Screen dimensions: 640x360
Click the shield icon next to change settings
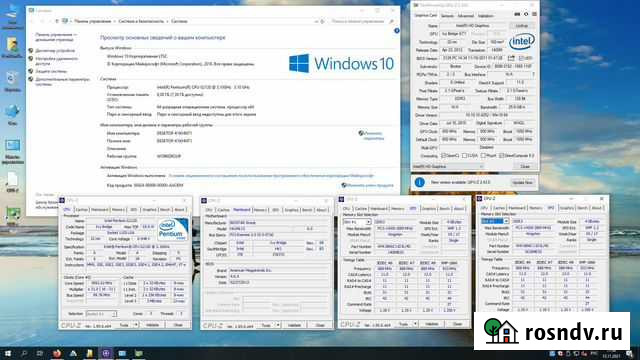[x=361, y=133]
